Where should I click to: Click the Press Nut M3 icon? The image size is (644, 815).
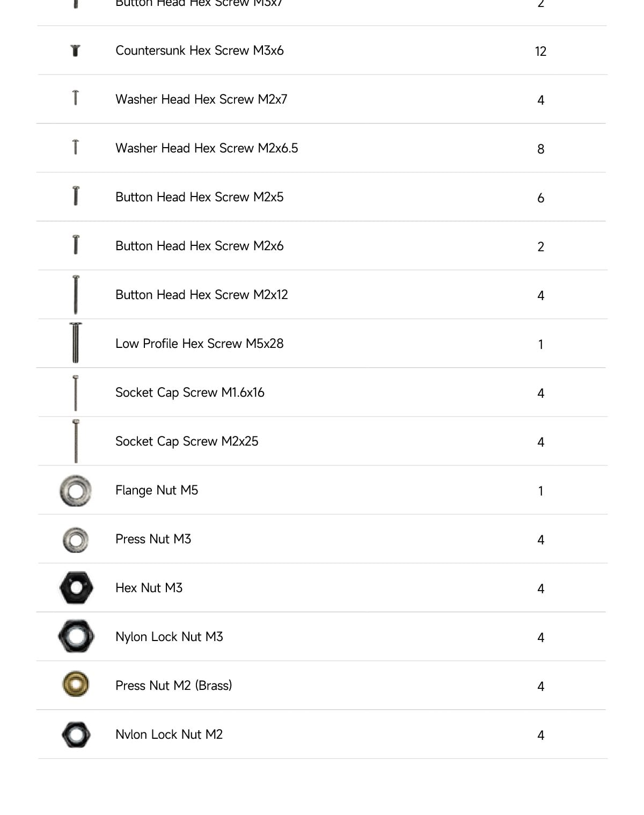(76, 540)
